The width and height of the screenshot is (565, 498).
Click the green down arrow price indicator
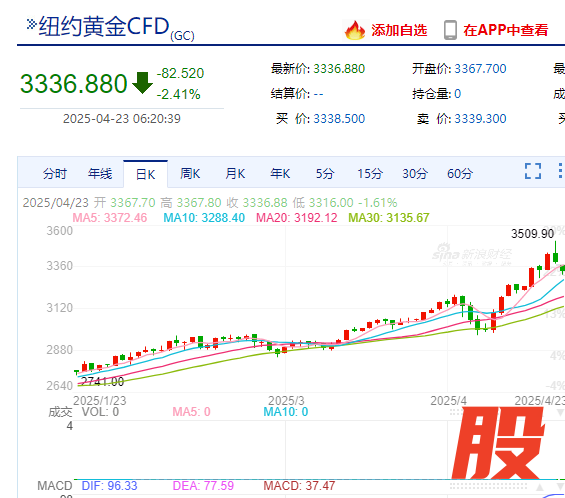(x=143, y=83)
